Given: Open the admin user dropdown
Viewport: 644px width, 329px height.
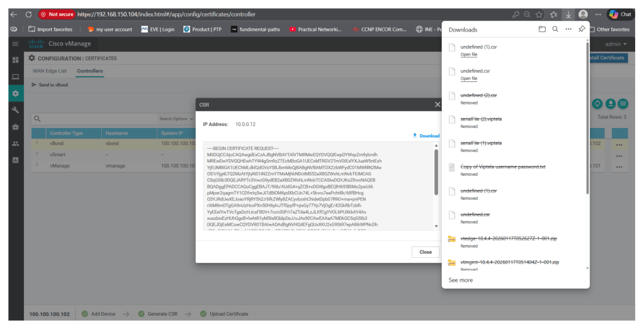Looking at the screenshot, I should (x=620, y=44).
